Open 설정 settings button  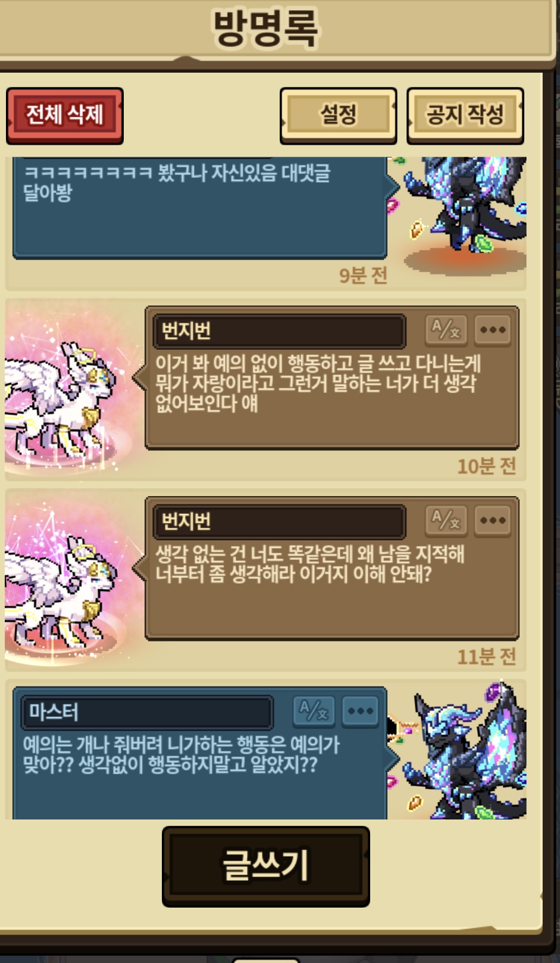338,116
